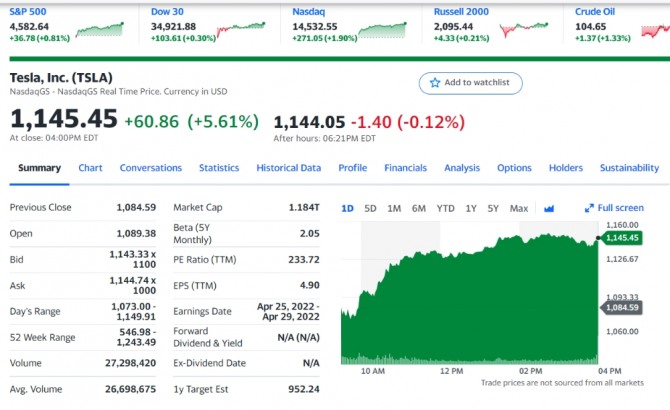Click the 1,145.45 price marker on chart

(x=622, y=238)
